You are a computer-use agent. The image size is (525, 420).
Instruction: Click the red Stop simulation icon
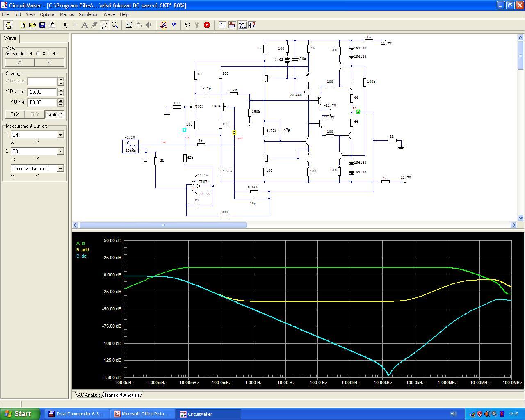pos(207,25)
